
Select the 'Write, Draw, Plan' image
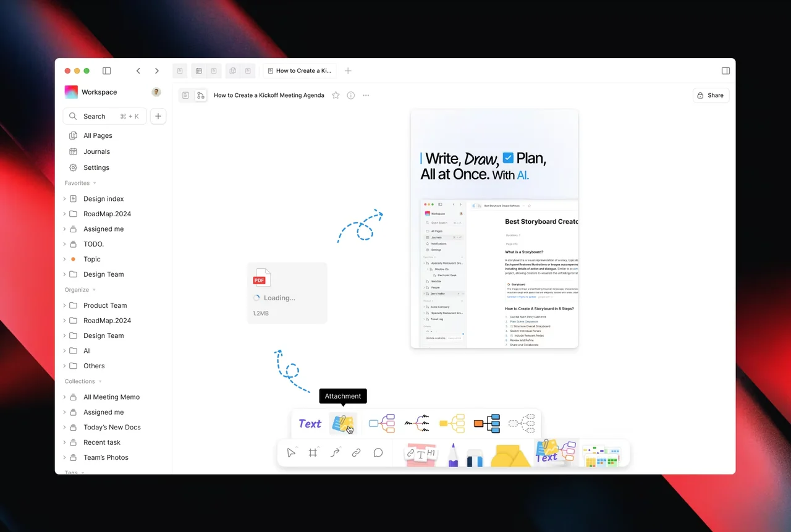pyautogui.click(x=494, y=229)
